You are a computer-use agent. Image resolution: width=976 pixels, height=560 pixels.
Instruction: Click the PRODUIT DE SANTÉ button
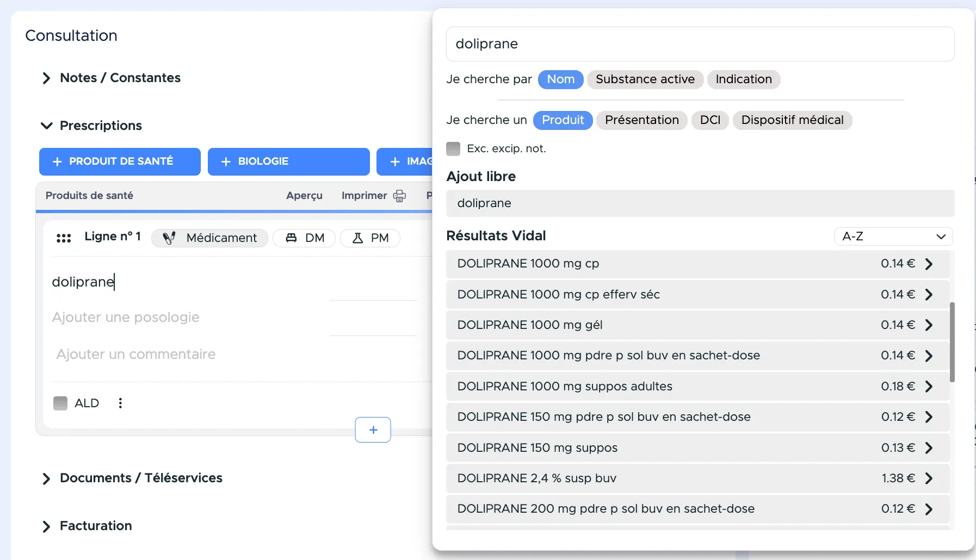120,161
